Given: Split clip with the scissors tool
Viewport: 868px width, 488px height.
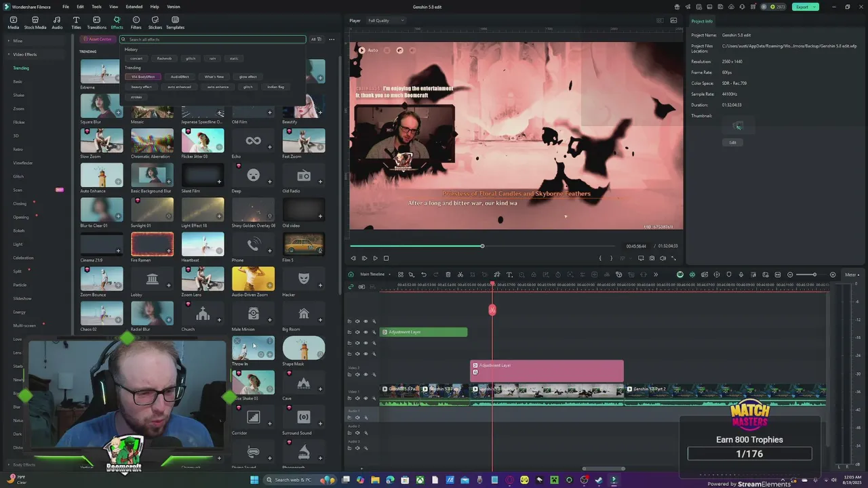Looking at the screenshot, I should [x=460, y=274].
